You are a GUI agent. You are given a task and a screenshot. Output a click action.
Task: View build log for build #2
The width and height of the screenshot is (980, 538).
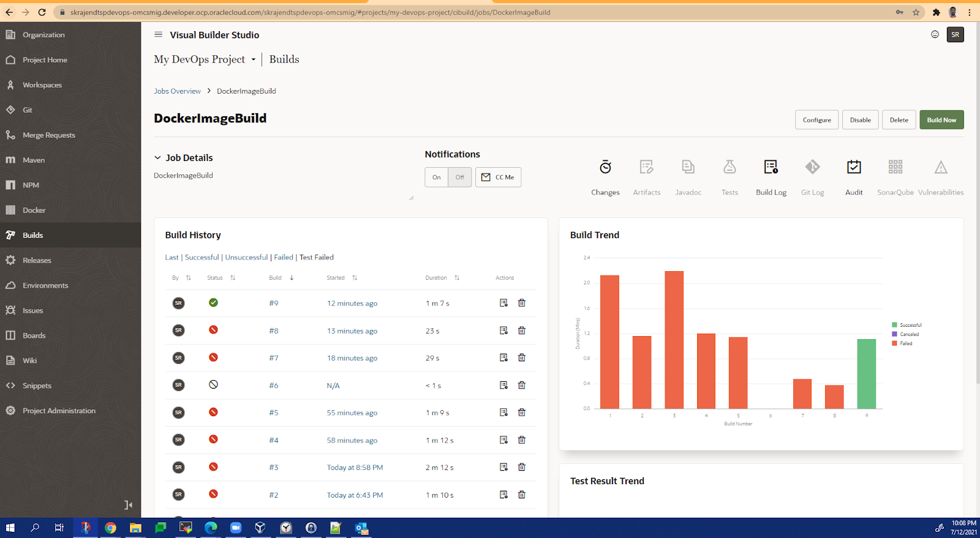[x=503, y=495]
